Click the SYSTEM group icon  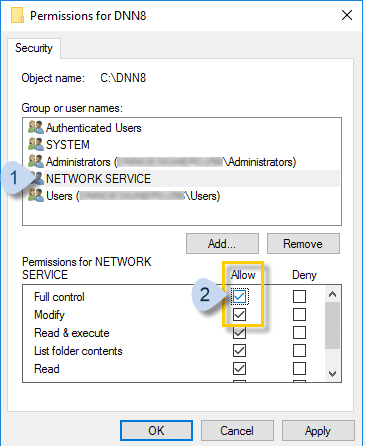(x=36, y=144)
